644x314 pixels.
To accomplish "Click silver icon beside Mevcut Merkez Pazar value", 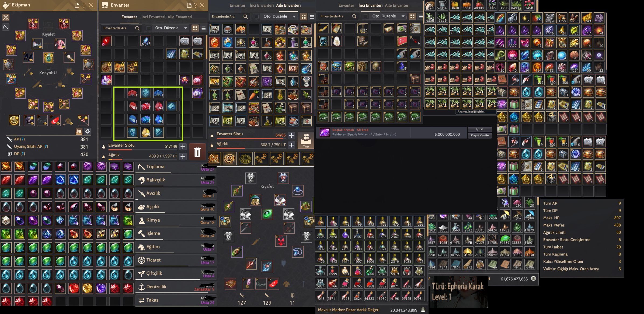I will pyautogui.click(x=423, y=310).
